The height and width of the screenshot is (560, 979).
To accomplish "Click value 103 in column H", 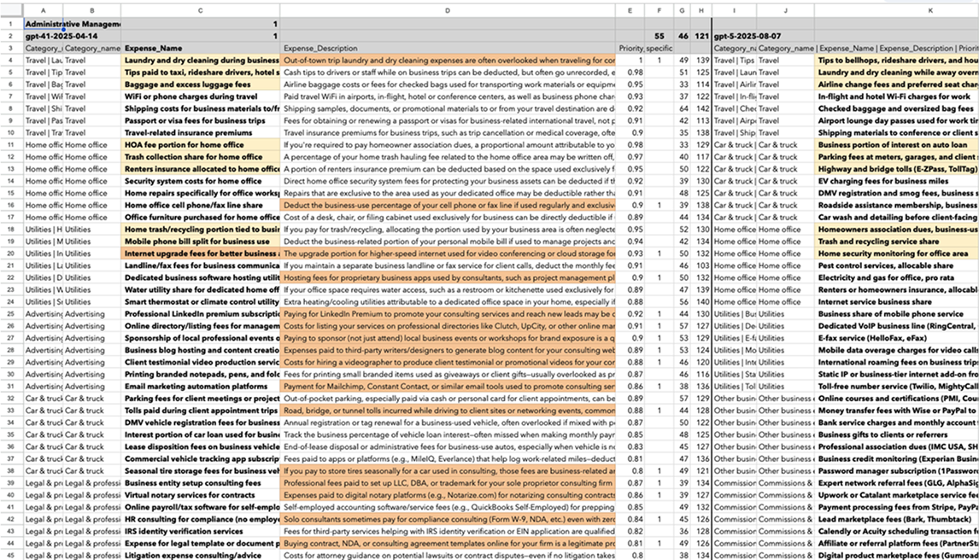I will (x=701, y=265).
